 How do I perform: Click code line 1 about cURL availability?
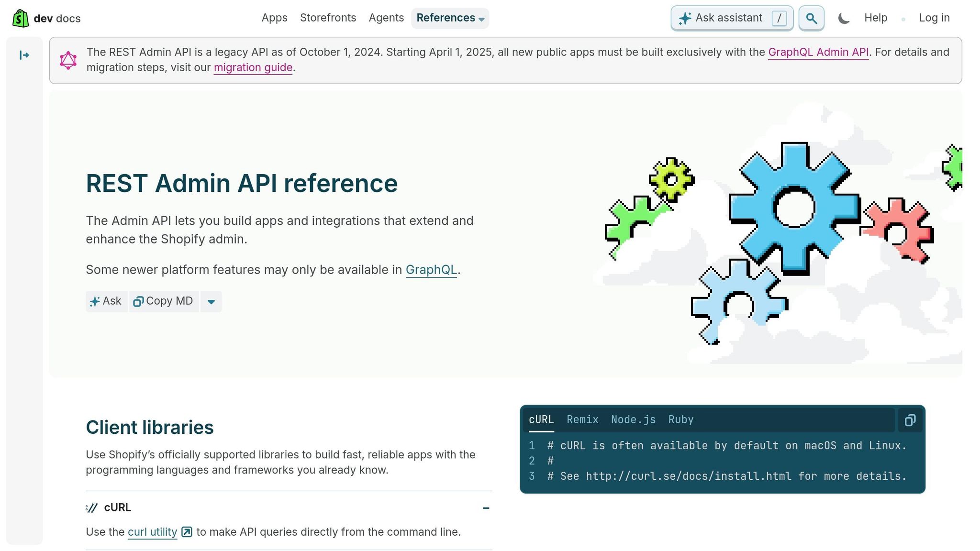pos(727,445)
